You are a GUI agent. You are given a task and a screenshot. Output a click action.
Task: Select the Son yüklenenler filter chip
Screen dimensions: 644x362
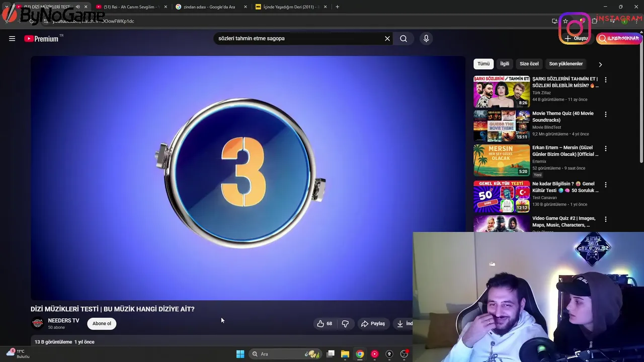(x=566, y=64)
